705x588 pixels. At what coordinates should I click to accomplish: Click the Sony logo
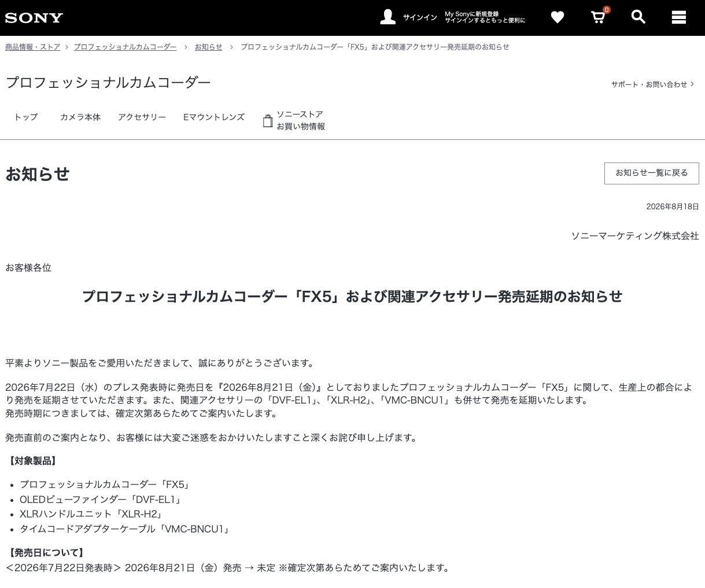tap(34, 18)
